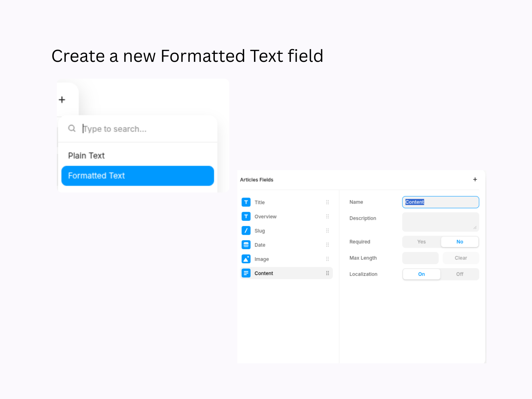Set Required to No
Image resolution: width=532 pixels, height=399 pixels.
coord(460,242)
